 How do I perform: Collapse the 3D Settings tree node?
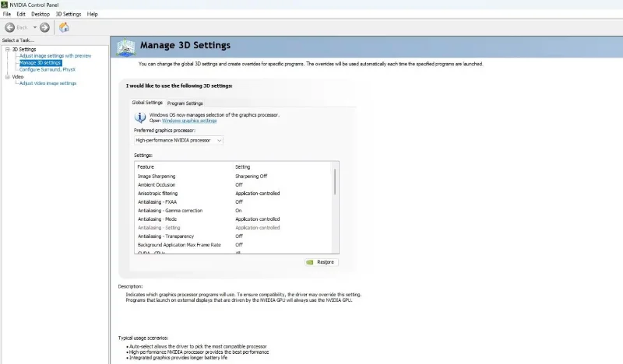click(x=8, y=49)
